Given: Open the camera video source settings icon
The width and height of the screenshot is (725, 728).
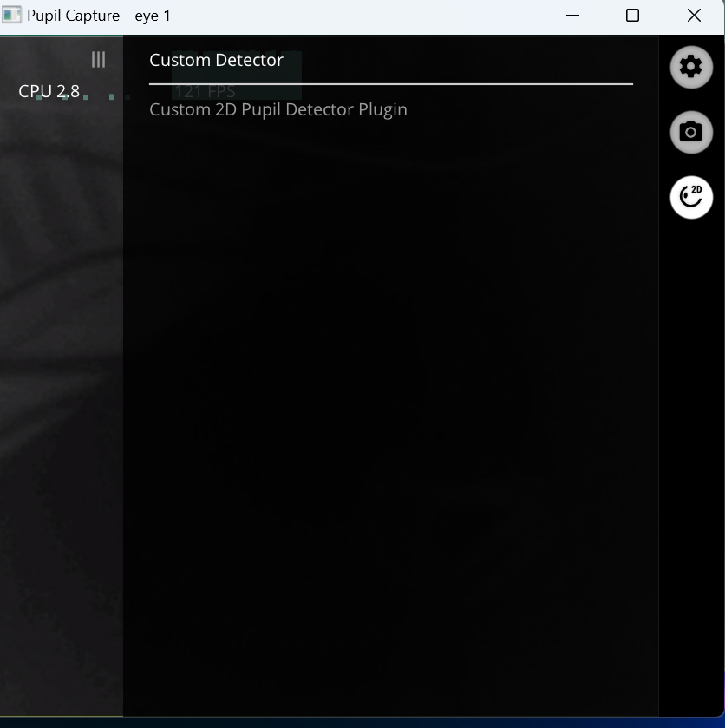Looking at the screenshot, I should tap(691, 132).
